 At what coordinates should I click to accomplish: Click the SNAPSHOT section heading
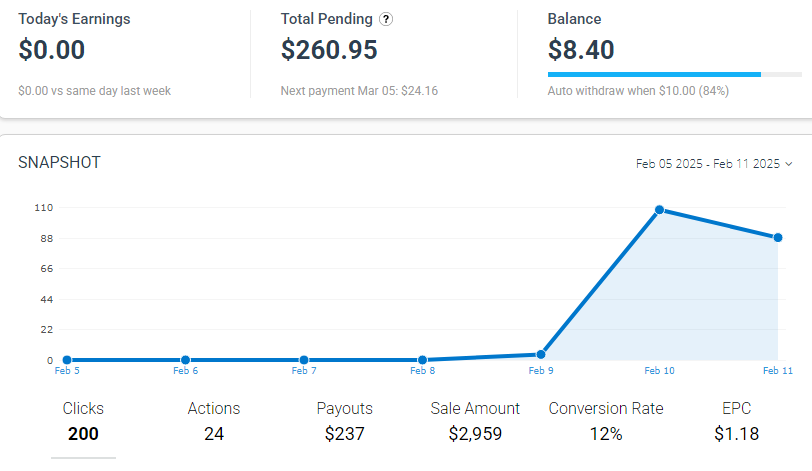pyautogui.click(x=59, y=162)
